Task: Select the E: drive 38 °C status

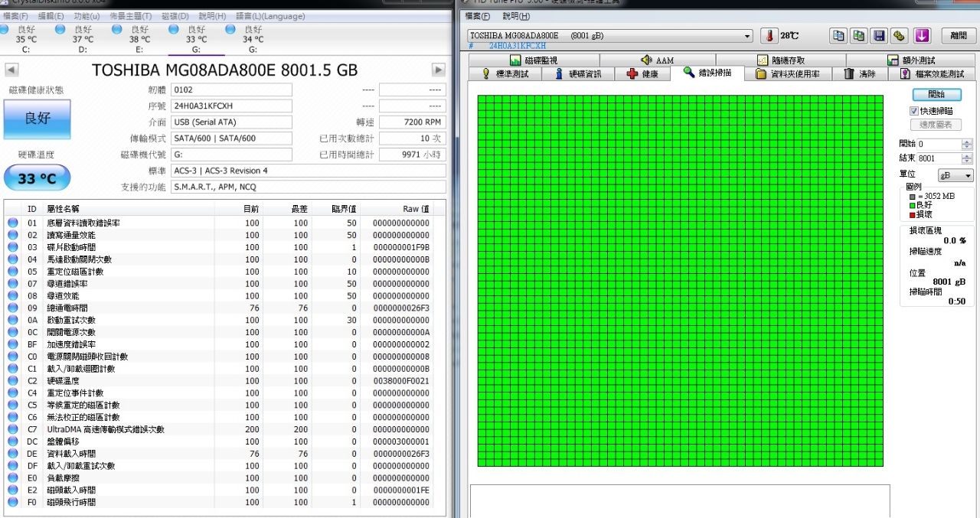Action: pos(139,39)
